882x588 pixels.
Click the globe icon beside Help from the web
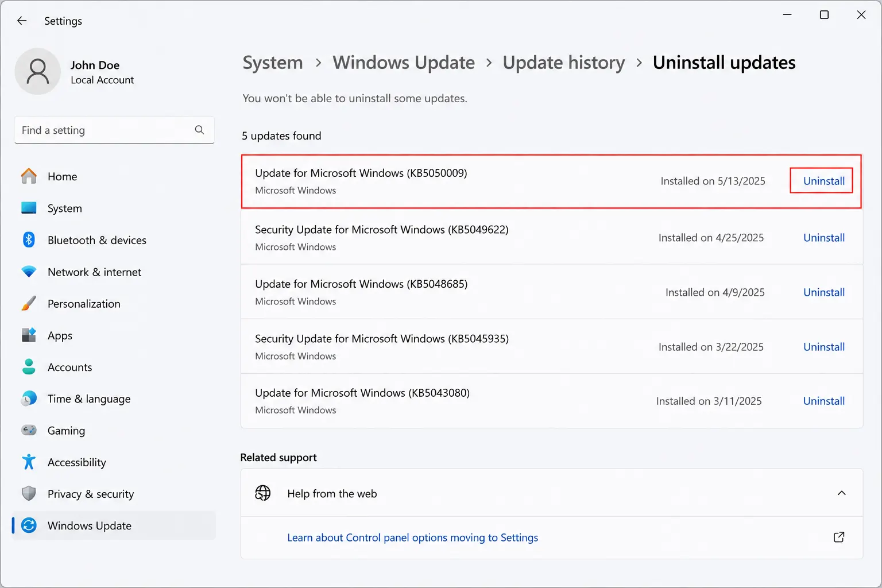tap(263, 493)
